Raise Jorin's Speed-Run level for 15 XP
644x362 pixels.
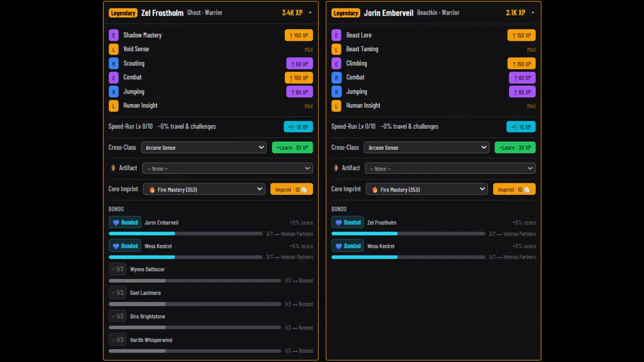[x=521, y=127]
